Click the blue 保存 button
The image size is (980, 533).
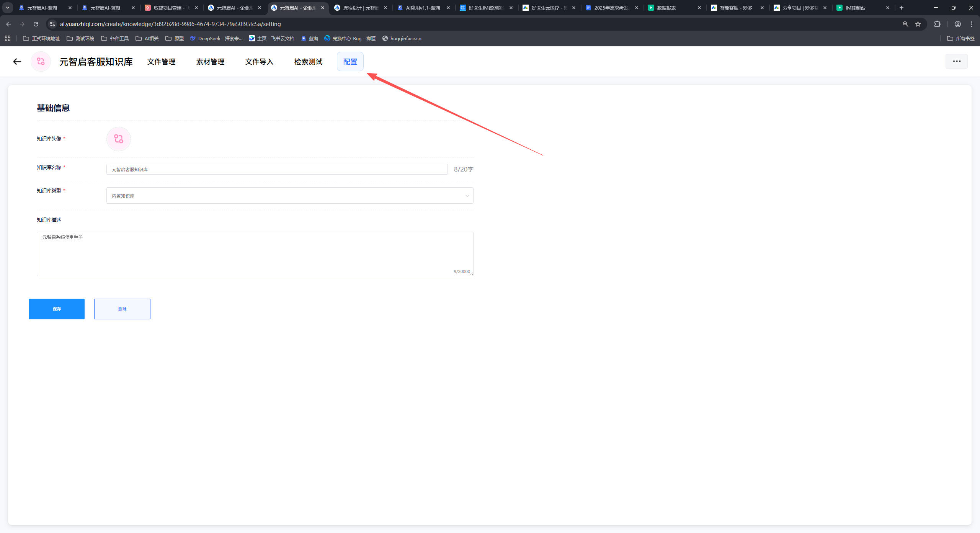tap(57, 309)
